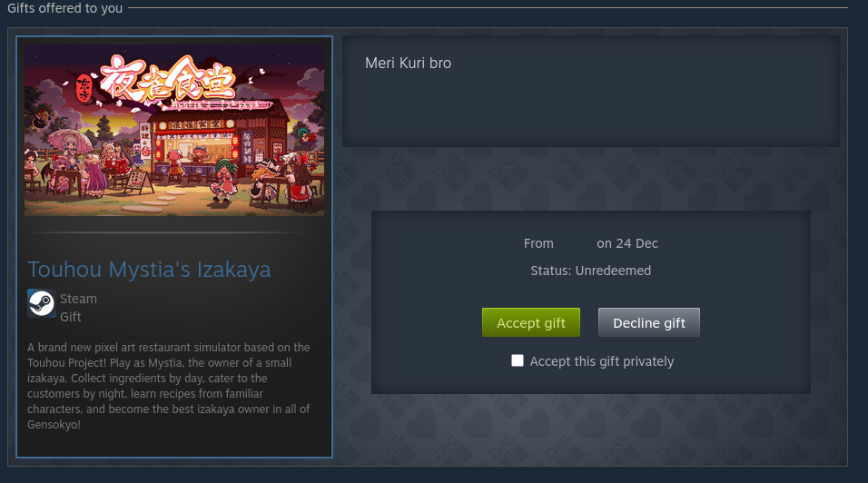Click the 'From' sender label
This screenshot has height=483, width=868.
coord(538,243)
